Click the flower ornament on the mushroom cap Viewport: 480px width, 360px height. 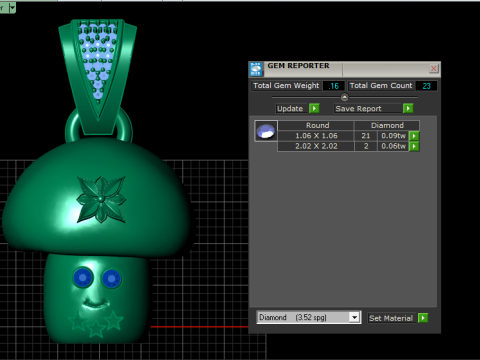click(101, 199)
